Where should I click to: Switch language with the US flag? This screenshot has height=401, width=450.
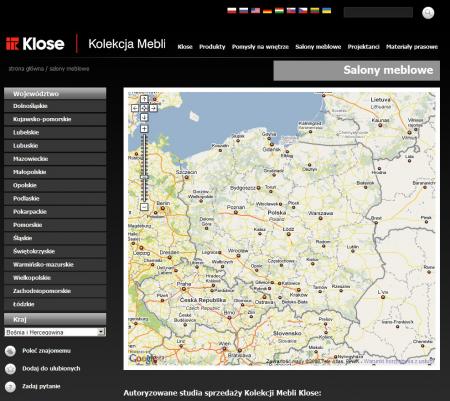tap(255, 11)
